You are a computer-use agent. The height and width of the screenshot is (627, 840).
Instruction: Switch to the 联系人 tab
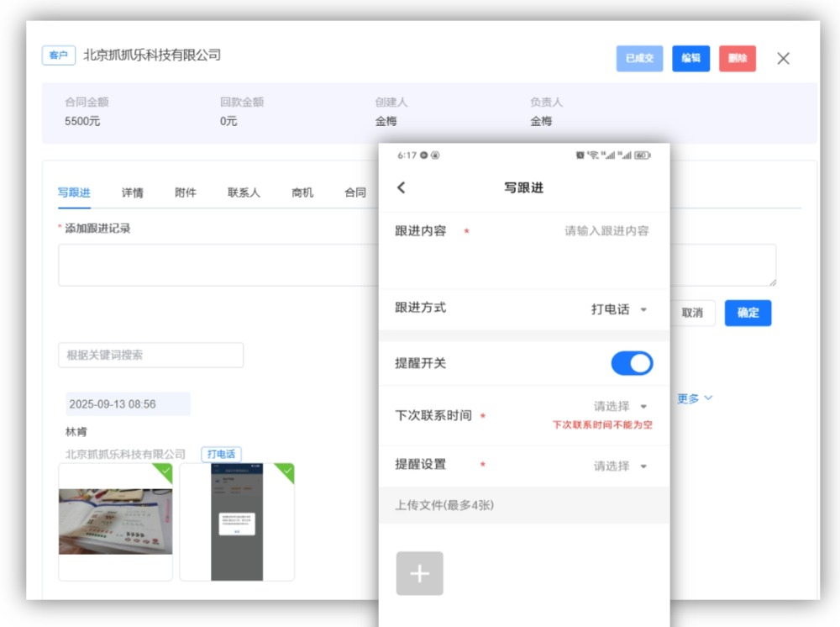[x=244, y=192]
